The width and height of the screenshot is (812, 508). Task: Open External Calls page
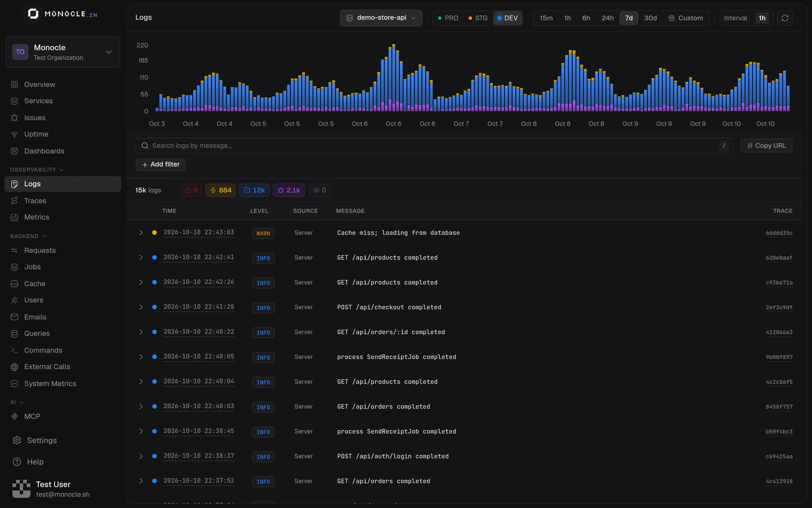point(47,367)
